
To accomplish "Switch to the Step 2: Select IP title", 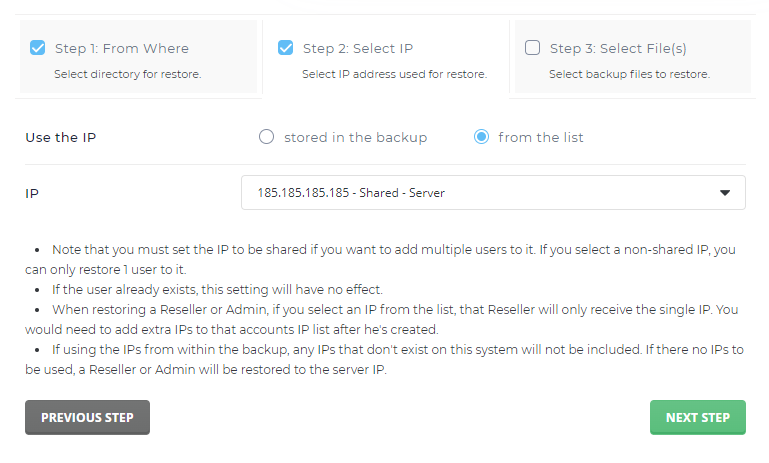I will click(357, 48).
